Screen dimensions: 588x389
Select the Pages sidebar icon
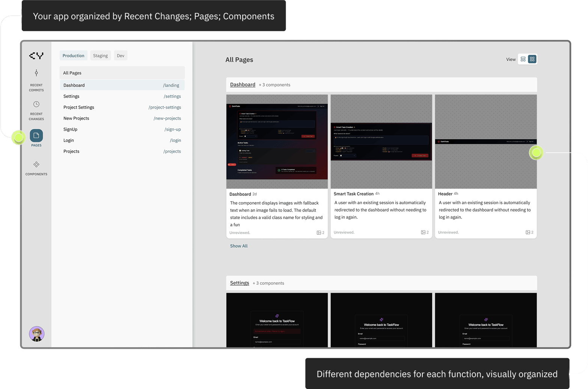tap(36, 136)
